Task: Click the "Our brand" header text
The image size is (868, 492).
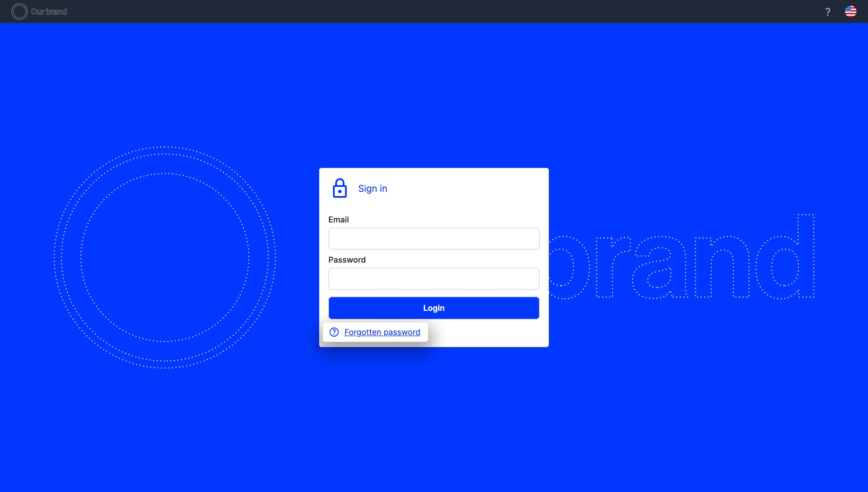Action: tap(49, 11)
